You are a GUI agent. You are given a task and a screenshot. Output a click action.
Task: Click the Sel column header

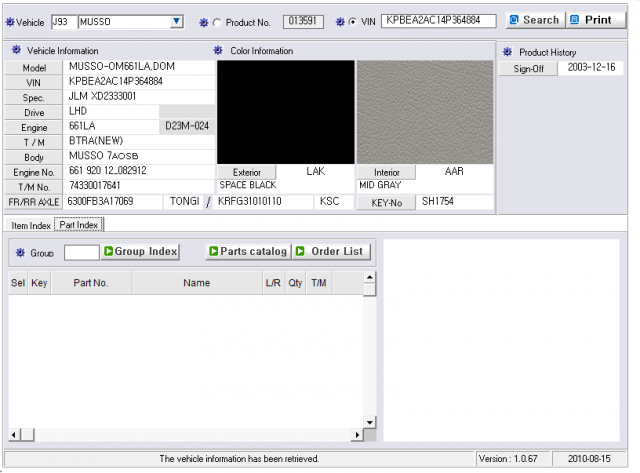pyautogui.click(x=18, y=282)
